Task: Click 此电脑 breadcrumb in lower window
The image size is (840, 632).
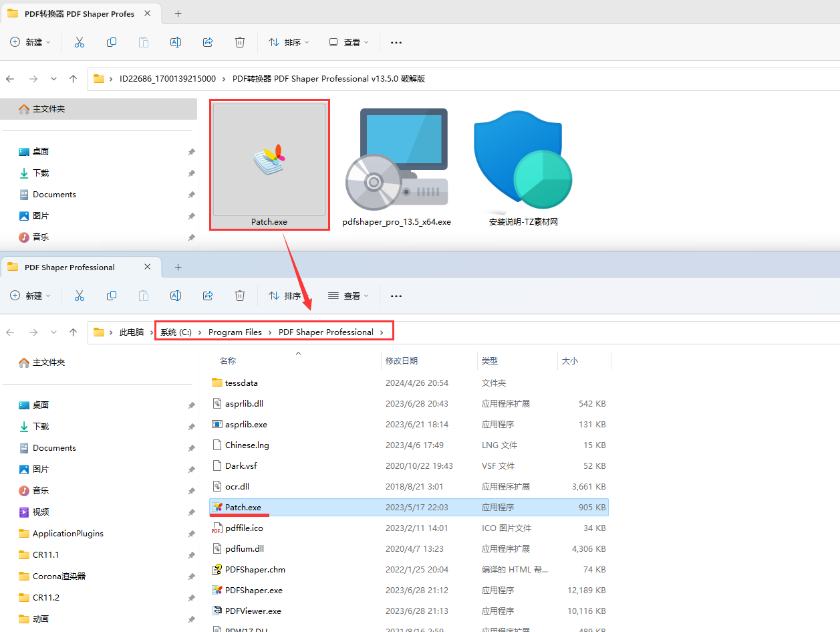Action: (x=132, y=332)
